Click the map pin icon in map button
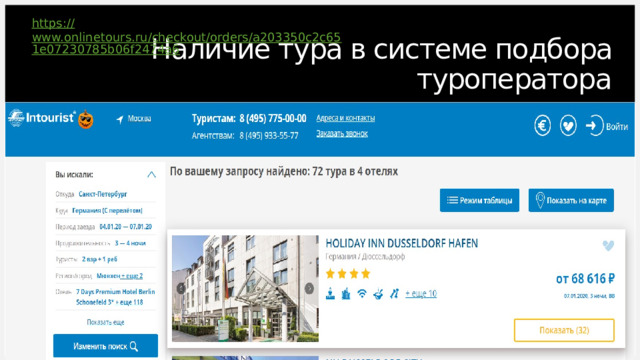The image size is (640, 360). (540, 200)
